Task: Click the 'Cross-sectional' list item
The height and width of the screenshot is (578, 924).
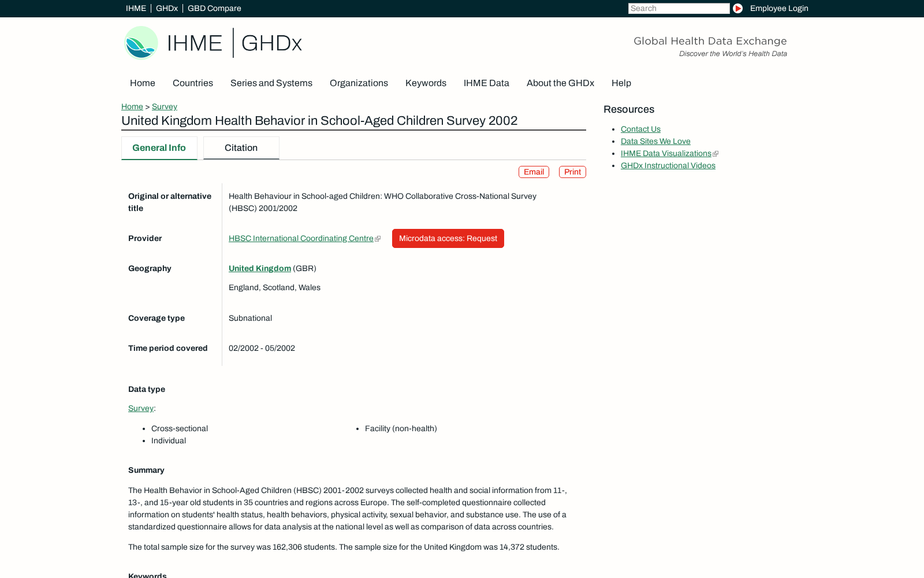Action: click(180, 428)
